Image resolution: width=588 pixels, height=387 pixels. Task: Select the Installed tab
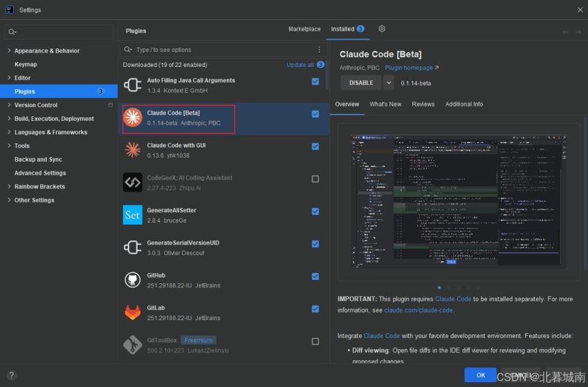pyautogui.click(x=348, y=29)
